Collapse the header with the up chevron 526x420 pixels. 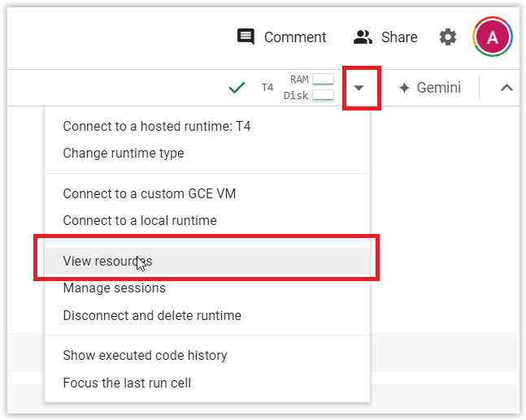pos(506,88)
